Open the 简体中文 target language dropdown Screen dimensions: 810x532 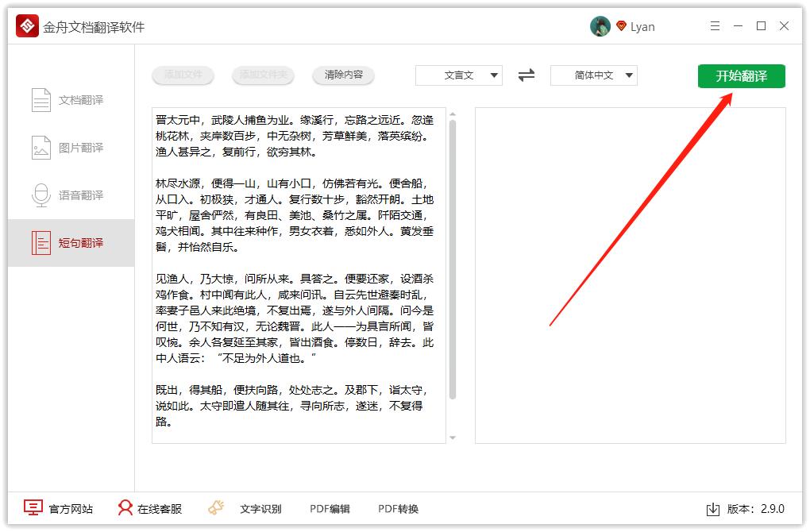point(593,75)
